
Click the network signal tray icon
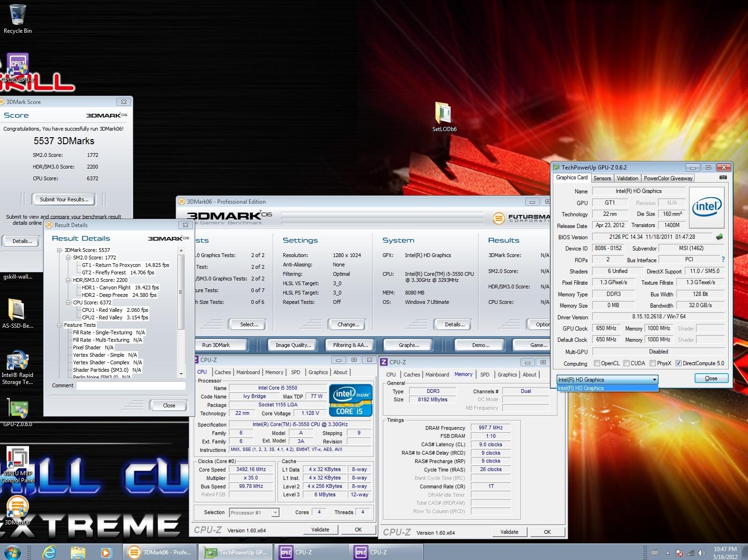690,553
